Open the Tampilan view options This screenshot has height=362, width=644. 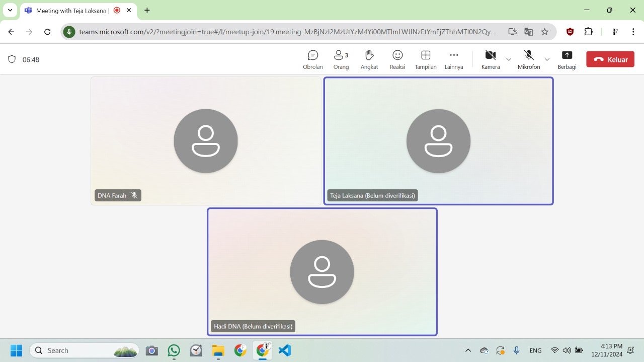click(x=425, y=59)
